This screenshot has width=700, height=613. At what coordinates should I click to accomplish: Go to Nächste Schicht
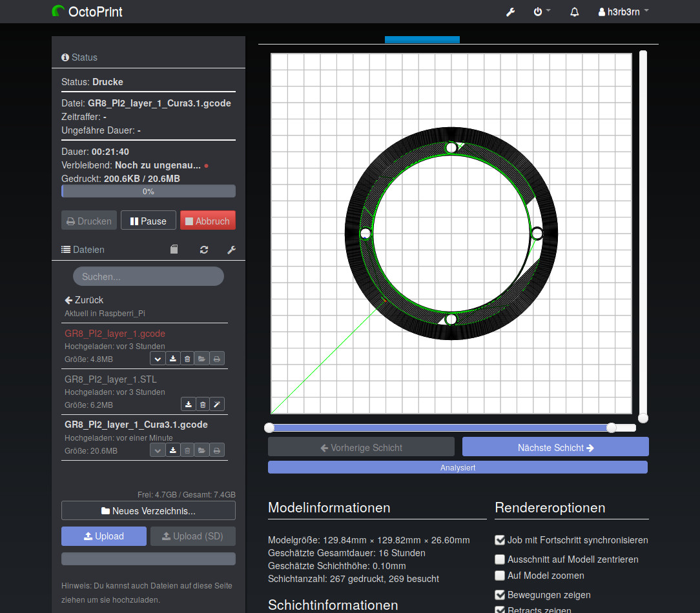tap(555, 447)
